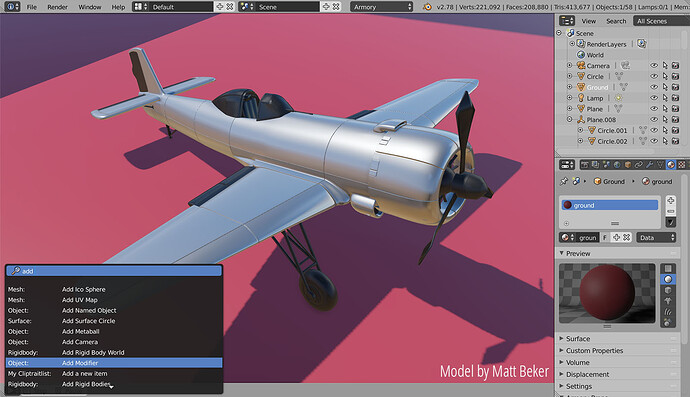Open the Modifiers wrench properties tab
Image resolution: width=690 pixels, height=397 pixels.
pyautogui.click(x=649, y=165)
